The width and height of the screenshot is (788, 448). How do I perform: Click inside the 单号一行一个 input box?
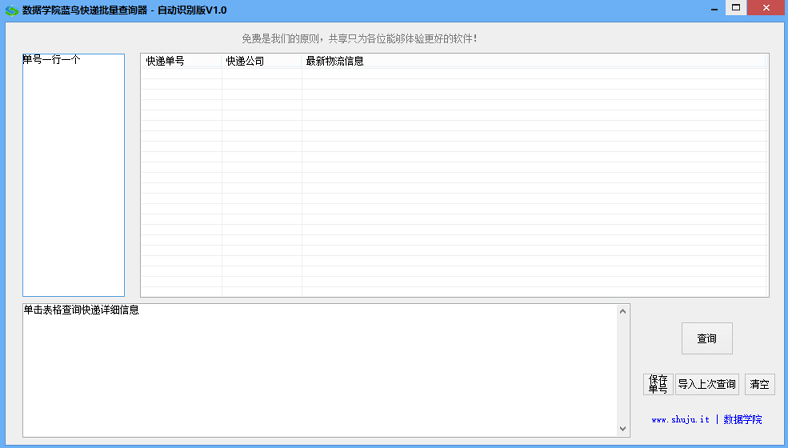pos(73,175)
